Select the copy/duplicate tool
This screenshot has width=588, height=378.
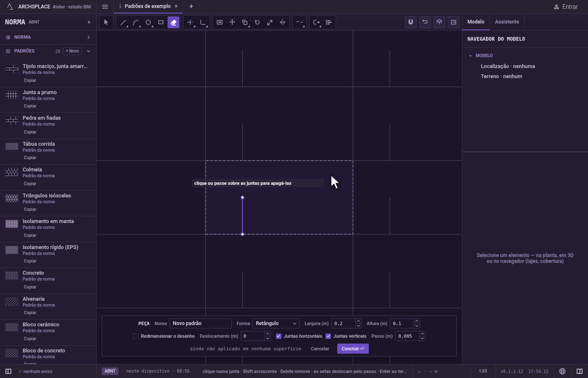click(245, 22)
